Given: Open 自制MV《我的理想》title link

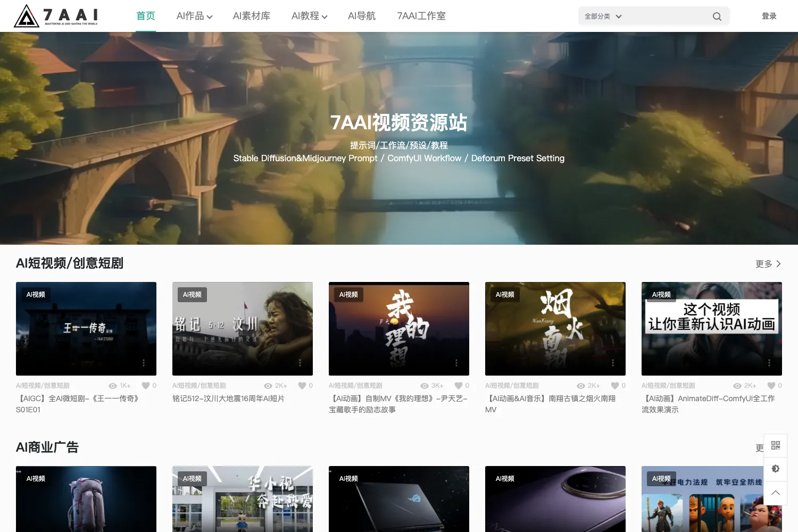Looking at the screenshot, I should [x=398, y=404].
